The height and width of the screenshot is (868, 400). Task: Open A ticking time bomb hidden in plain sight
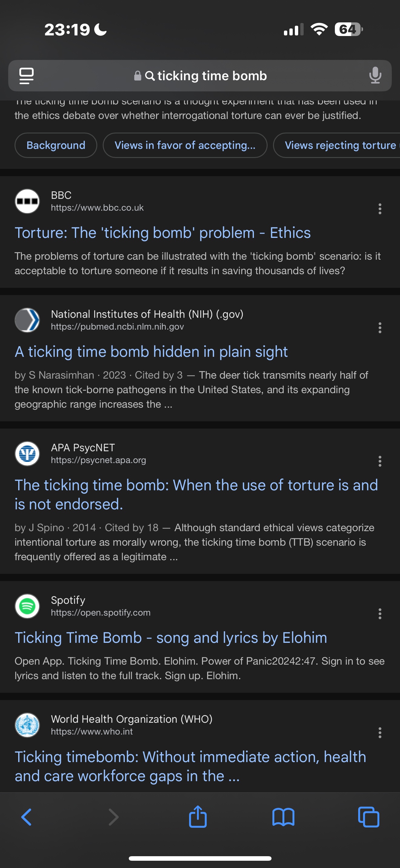click(x=151, y=352)
